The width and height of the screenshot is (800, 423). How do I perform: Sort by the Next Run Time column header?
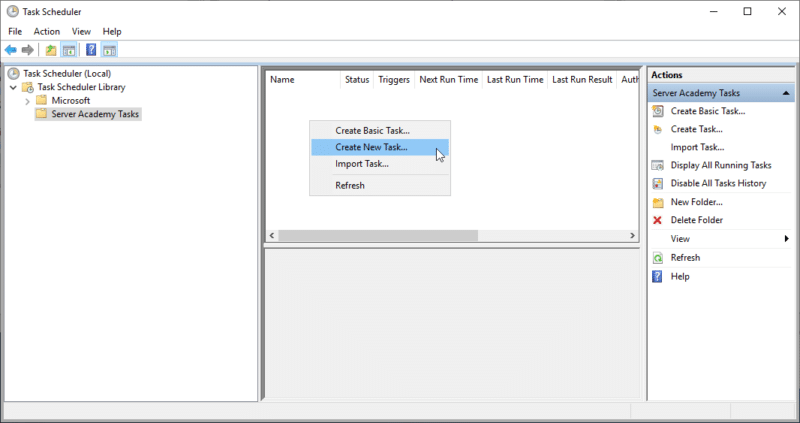448,79
